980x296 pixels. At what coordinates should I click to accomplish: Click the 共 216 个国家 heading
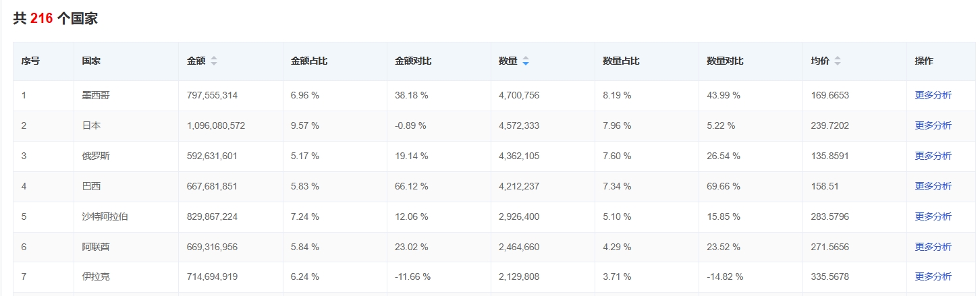pos(55,19)
